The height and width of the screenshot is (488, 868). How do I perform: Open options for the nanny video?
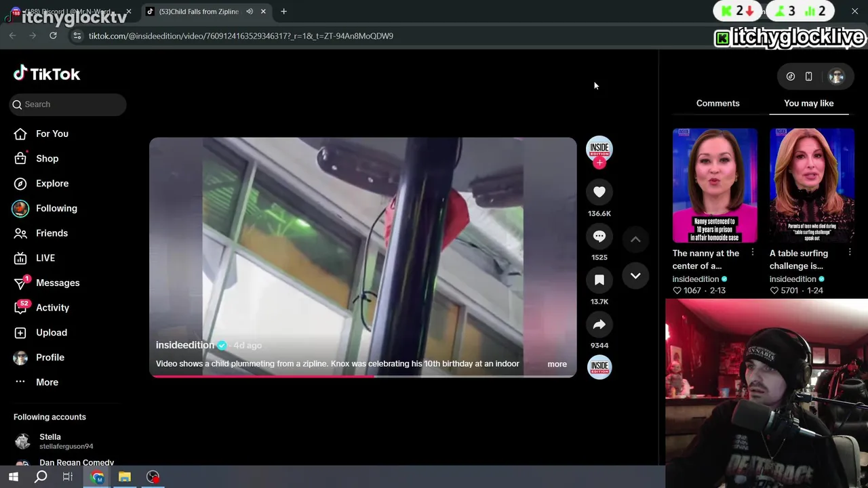[753, 252]
